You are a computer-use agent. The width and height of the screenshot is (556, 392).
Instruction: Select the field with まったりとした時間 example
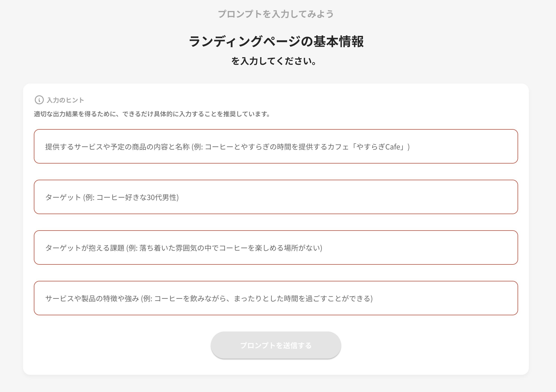pyautogui.click(x=276, y=298)
